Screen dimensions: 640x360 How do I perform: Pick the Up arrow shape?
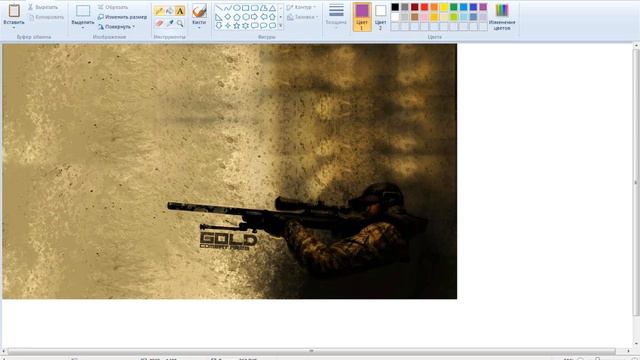click(272, 17)
